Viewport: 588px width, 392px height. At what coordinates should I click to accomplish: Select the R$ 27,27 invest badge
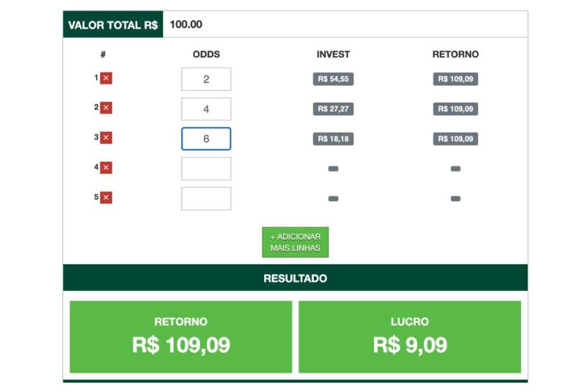point(333,109)
